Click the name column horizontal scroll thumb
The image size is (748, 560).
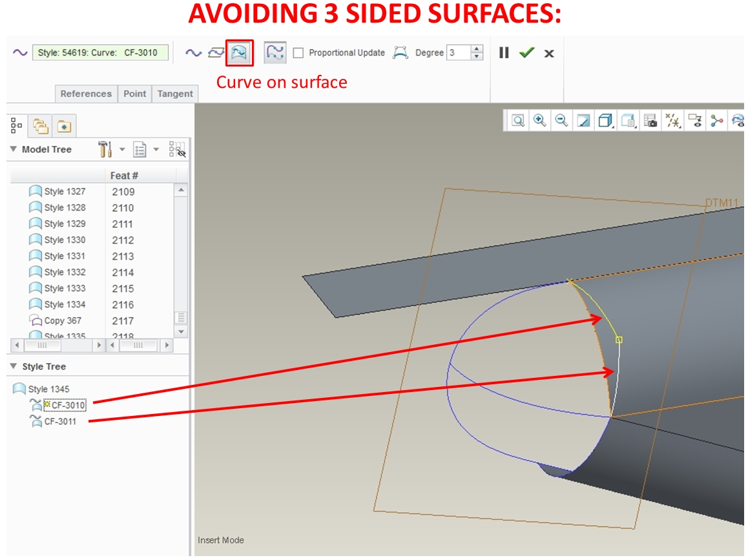(42, 344)
